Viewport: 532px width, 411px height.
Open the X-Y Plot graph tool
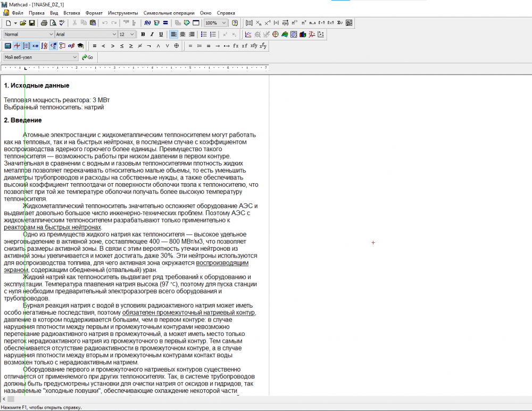(x=248, y=34)
